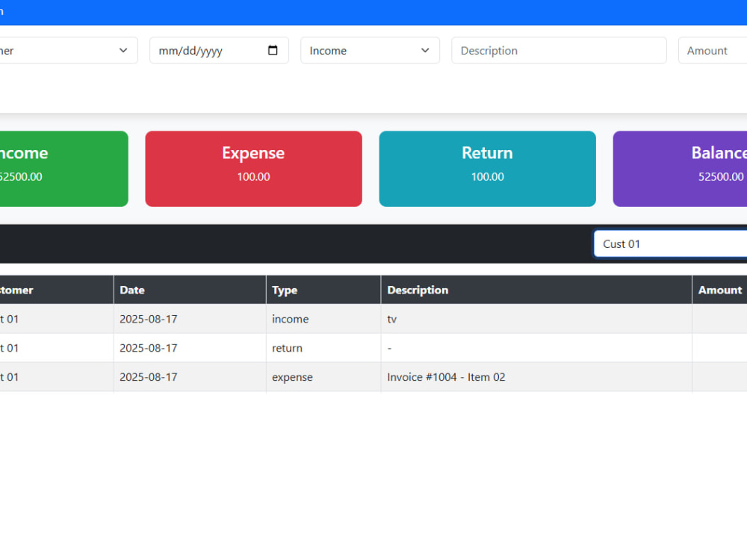Click the Amount input field
This screenshot has height=560, width=747.
tap(713, 51)
